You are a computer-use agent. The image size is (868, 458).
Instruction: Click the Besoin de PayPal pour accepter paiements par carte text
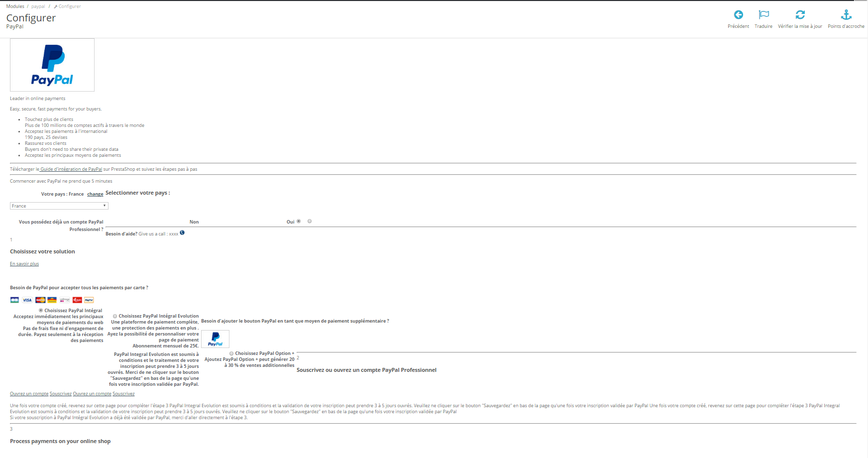click(79, 288)
